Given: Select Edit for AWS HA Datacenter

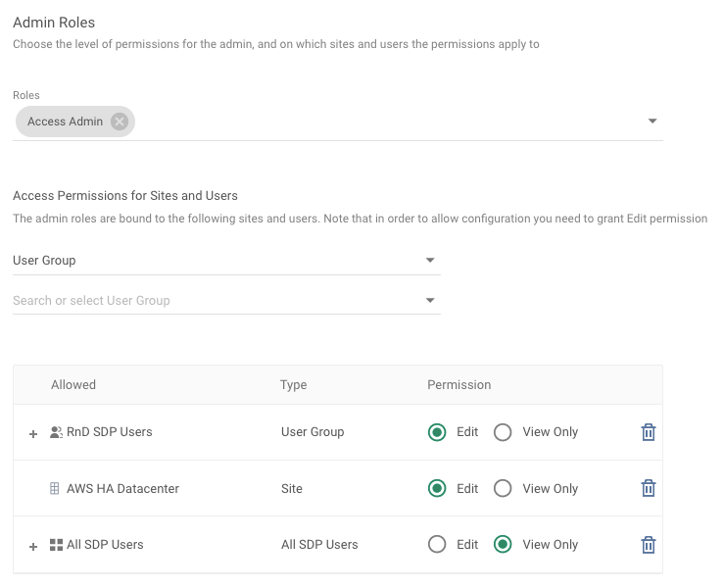Looking at the screenshot, I should click(437, 488).
